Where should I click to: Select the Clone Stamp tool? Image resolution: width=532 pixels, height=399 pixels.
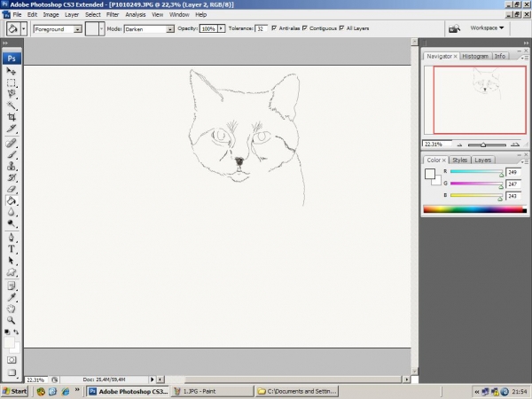coord(12,166)
